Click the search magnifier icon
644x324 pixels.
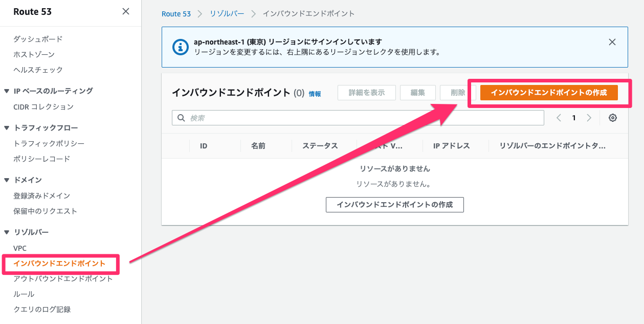(x=181, y=118)
